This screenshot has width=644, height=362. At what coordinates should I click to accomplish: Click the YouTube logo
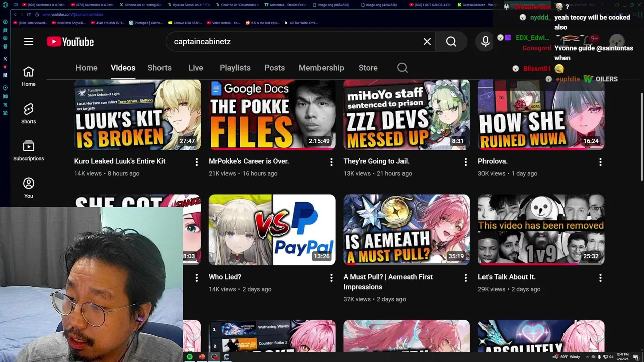click(x=70, y=42)
